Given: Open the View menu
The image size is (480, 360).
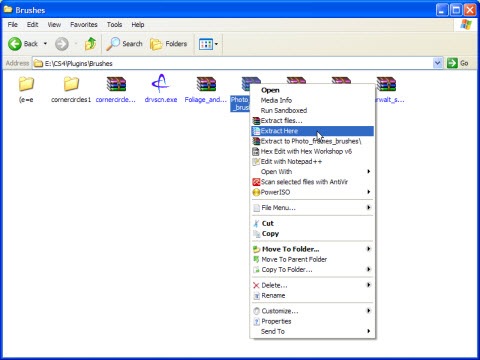Looking at the screenshot, I should click(54, 25).
